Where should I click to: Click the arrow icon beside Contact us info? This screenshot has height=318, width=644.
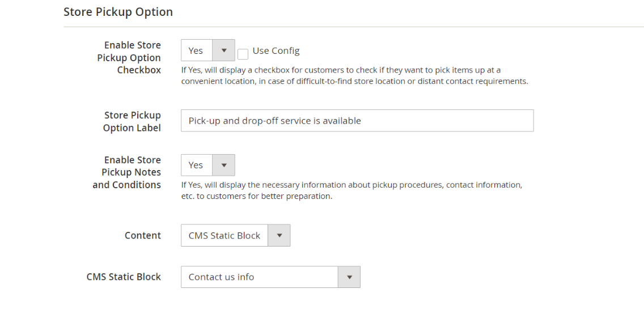(x=349, y=277)
